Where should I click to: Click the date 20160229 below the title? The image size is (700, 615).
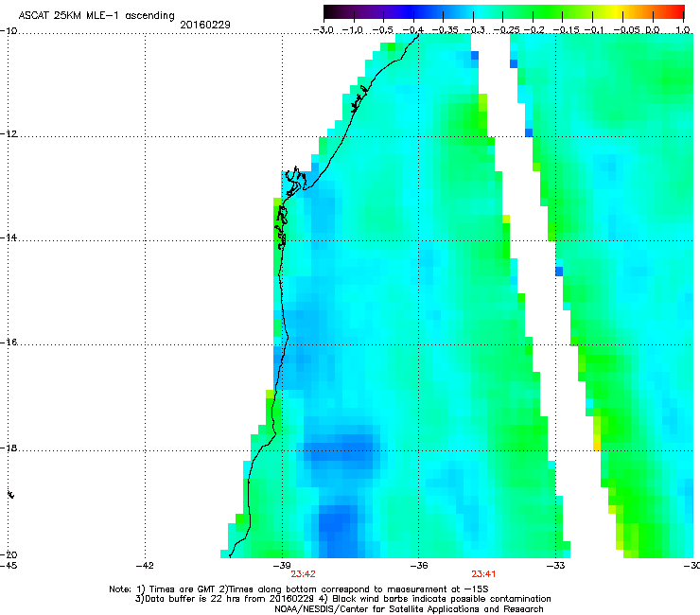coord(205,25)
